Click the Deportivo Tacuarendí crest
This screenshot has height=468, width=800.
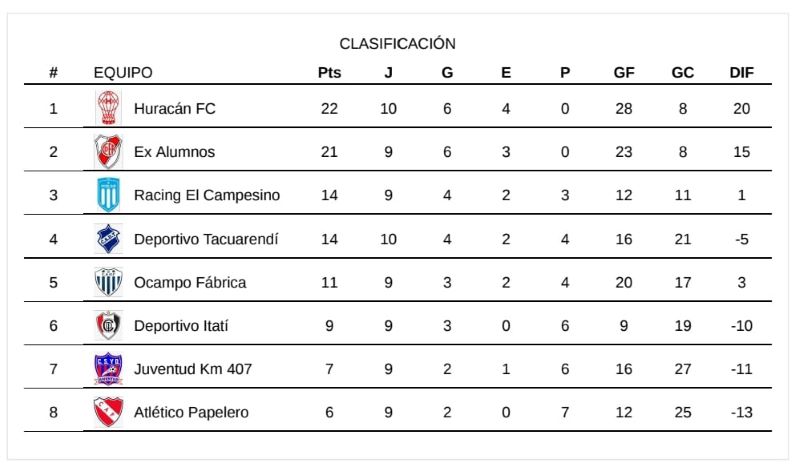point(107,239)
